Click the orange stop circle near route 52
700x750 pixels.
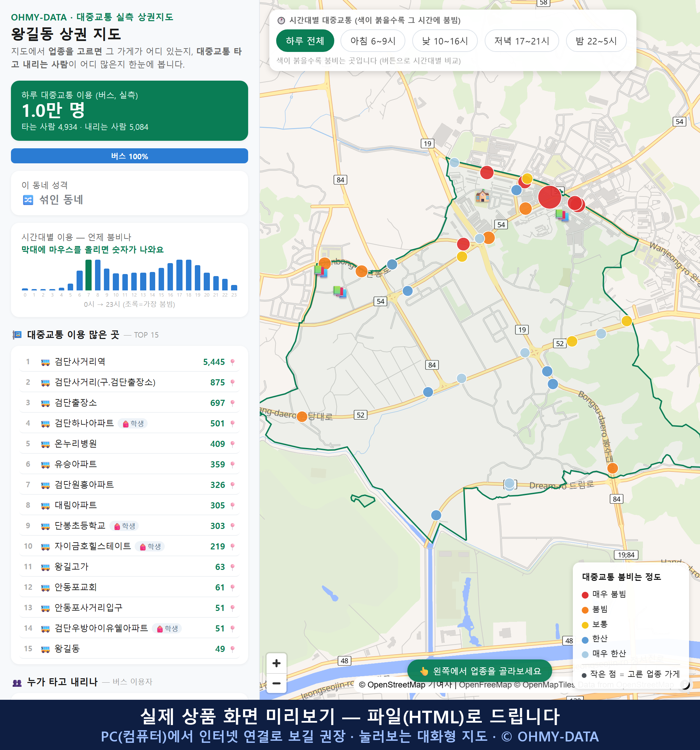click(x=302, y=417)
